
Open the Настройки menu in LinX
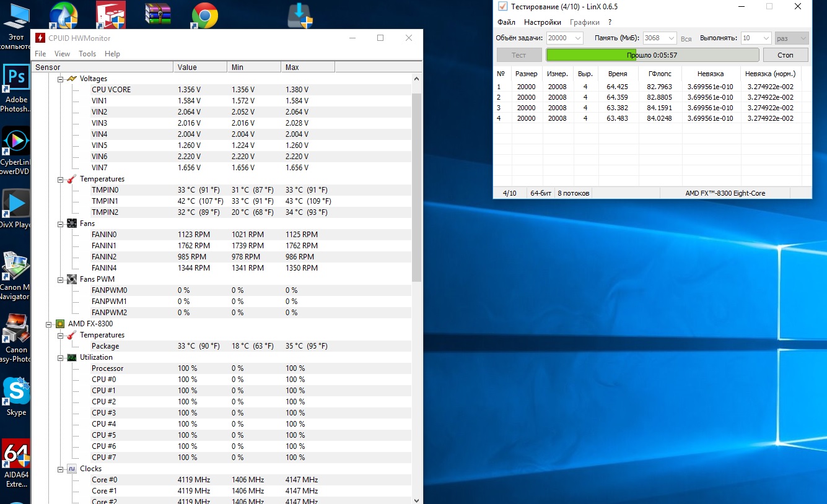click(x=543, y=22)
